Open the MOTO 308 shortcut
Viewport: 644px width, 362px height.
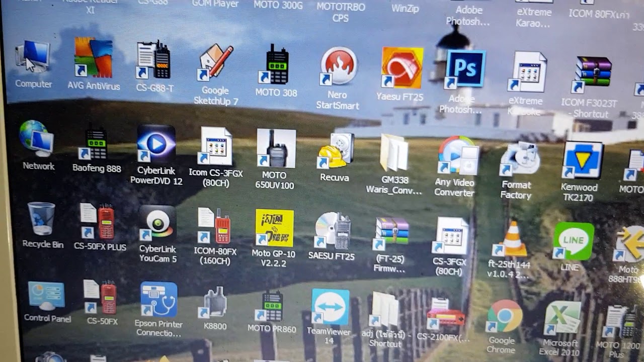tap(275, 64)
